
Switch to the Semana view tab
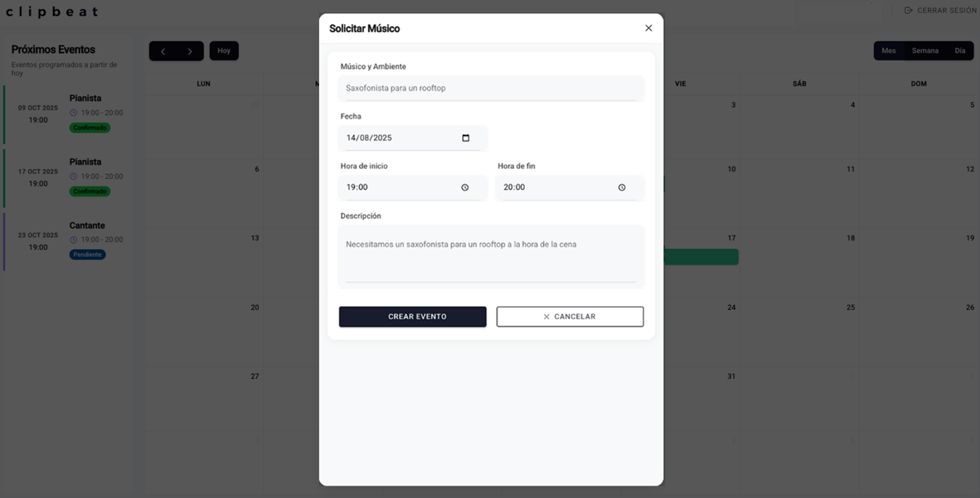(925, 50)
